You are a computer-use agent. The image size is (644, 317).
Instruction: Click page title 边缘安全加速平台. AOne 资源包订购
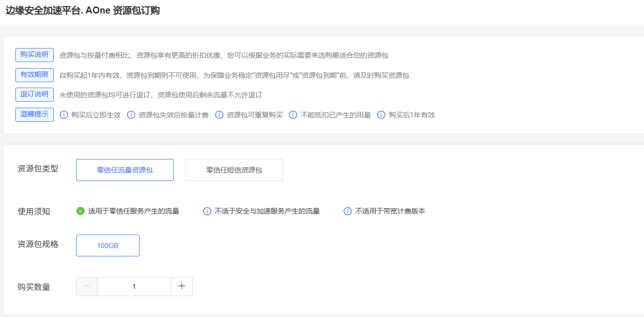[x=83, y=11]
